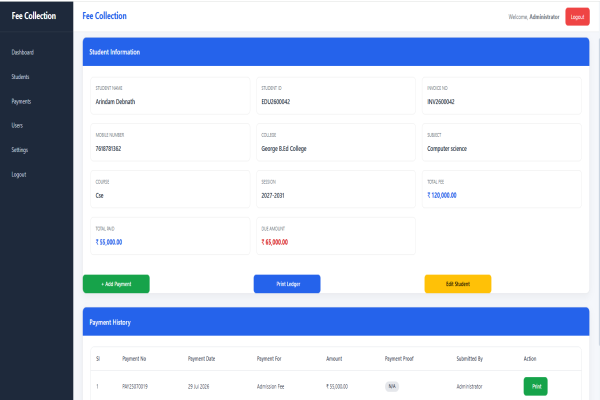Click the Sl column header
Screen dimensions: 600x400
98,359
